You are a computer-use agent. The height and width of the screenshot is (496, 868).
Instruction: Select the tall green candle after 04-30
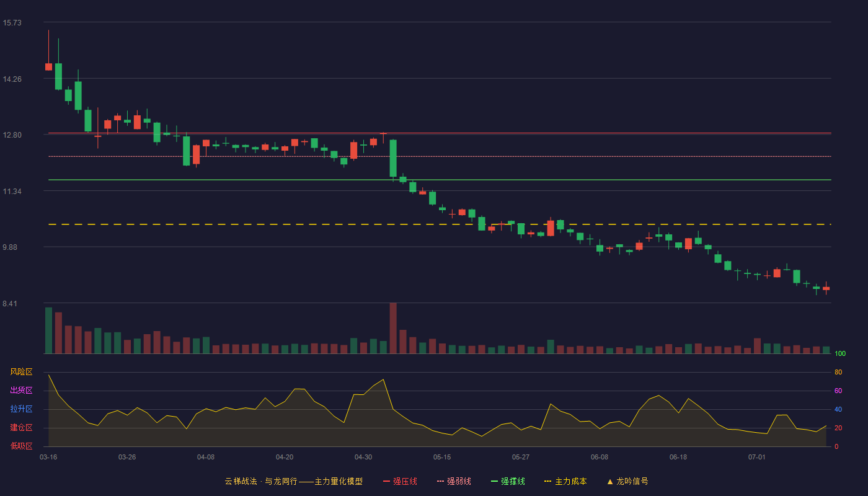point(393,158)
